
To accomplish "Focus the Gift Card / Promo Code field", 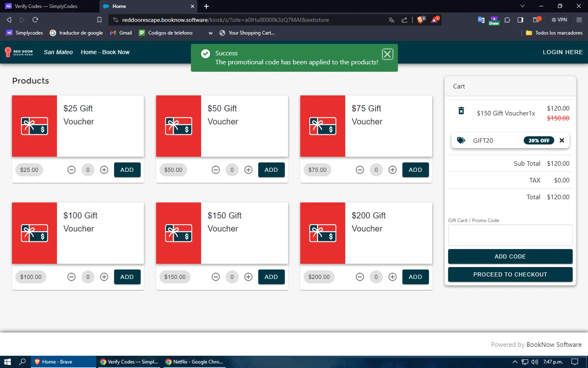I will [x=510, y=235].
